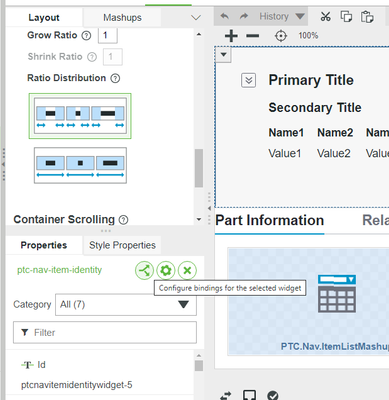The height and width of the screenshot is (400, 389).
Task: Click the Name1 attribute label
Action: coord(286,133)
